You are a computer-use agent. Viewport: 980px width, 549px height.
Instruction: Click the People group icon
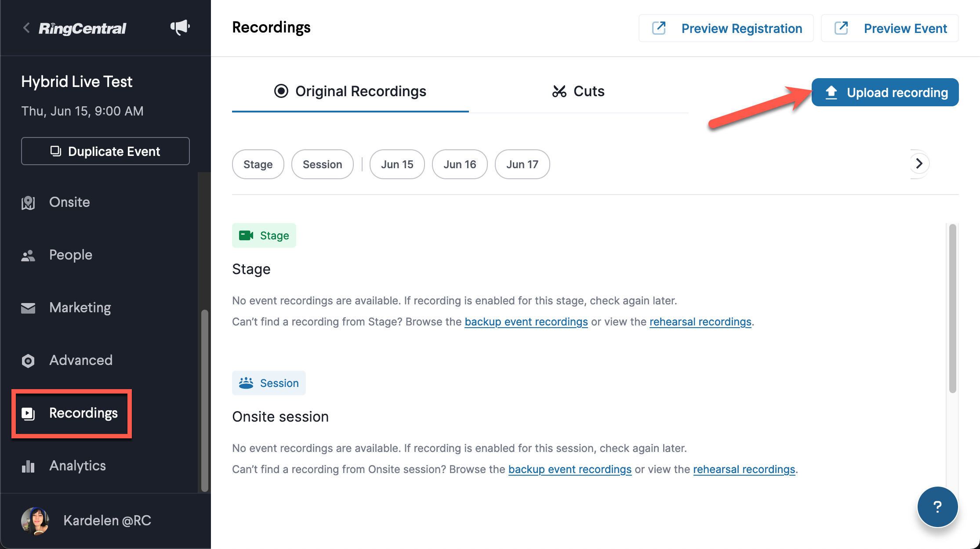point(28,256)
